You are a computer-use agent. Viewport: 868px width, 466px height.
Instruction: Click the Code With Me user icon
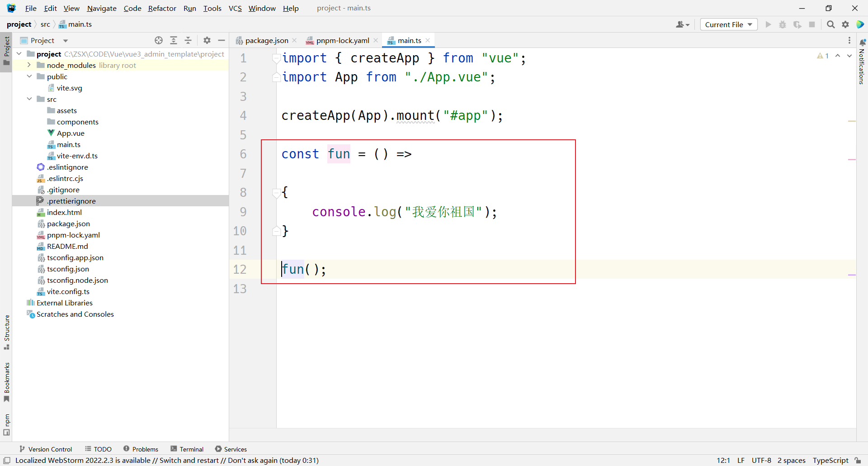(683, 24)
